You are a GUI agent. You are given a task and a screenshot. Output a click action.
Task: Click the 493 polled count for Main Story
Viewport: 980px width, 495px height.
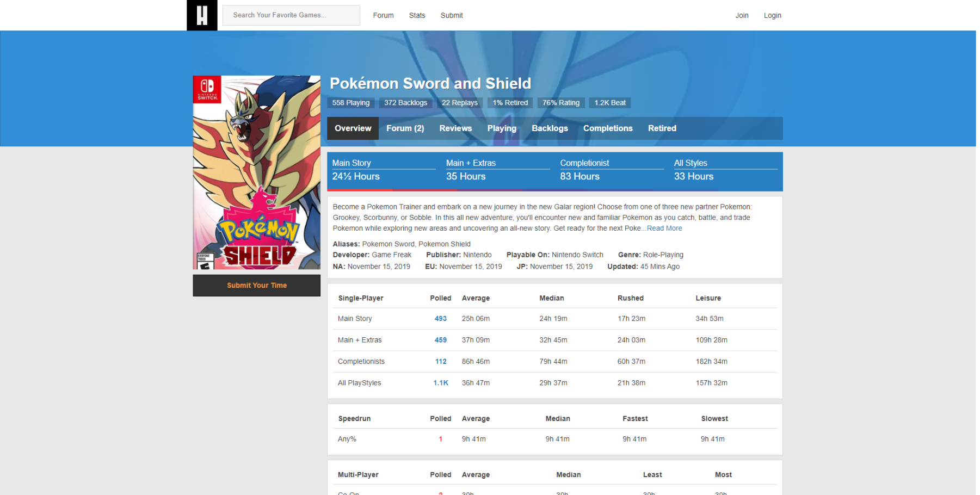coord(440,319)
